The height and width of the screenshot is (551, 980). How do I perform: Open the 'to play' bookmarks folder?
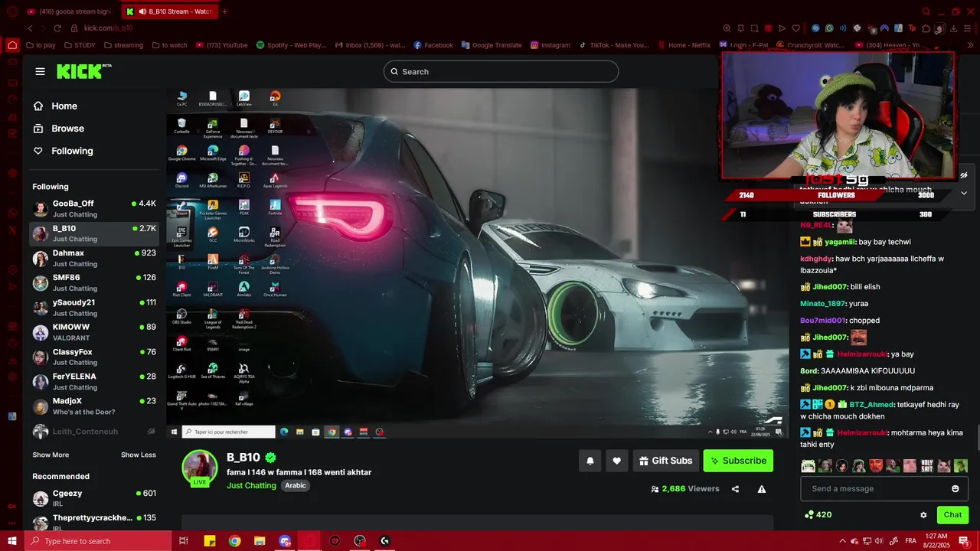point(41,45)
